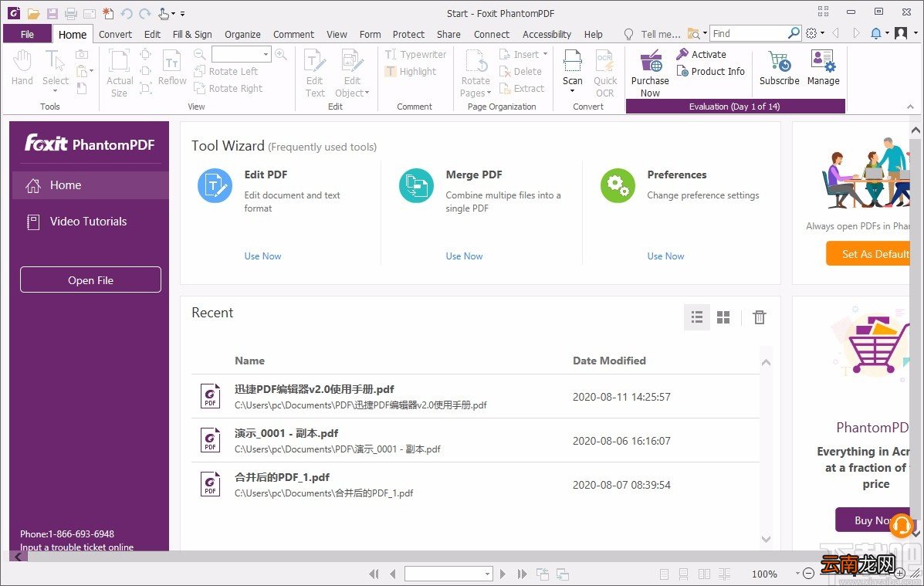Click the zoom out minus button
The width and height of the screenshot is (924, 586).
point(809,573)
